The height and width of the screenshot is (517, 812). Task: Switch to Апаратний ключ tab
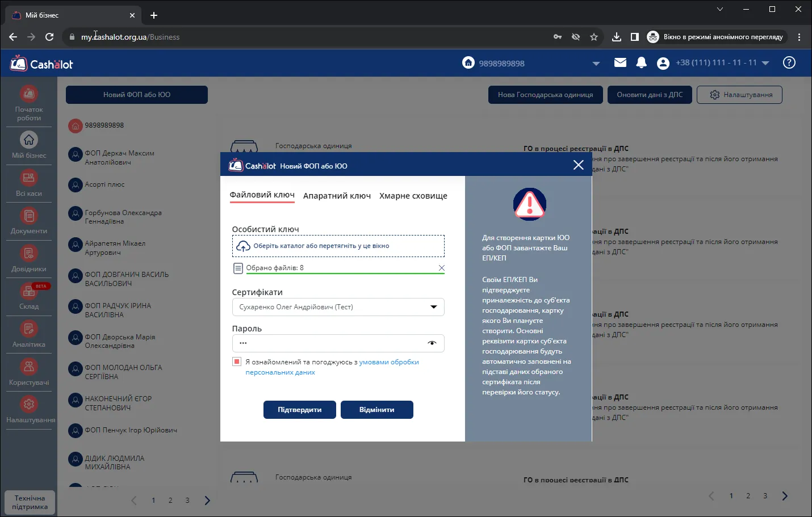tap(337, 196)
